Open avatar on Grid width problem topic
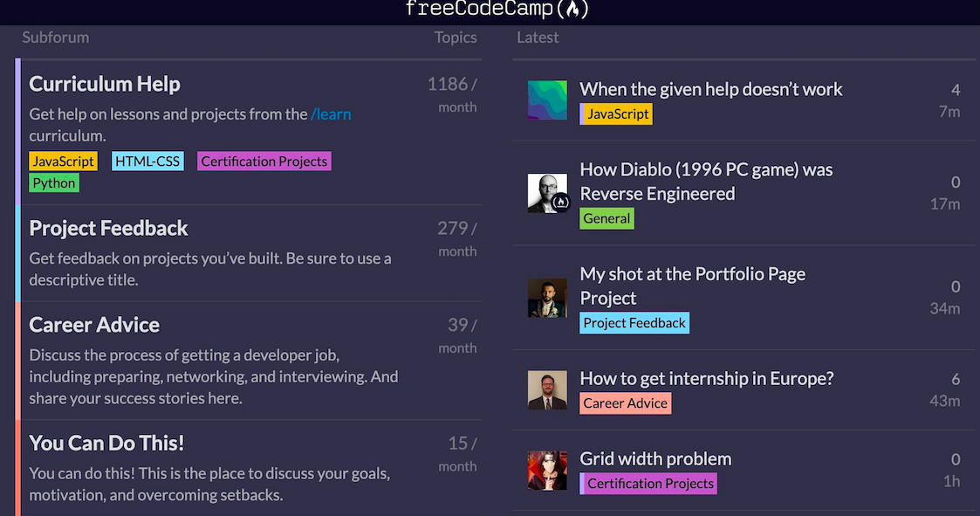 coord(547,471)
